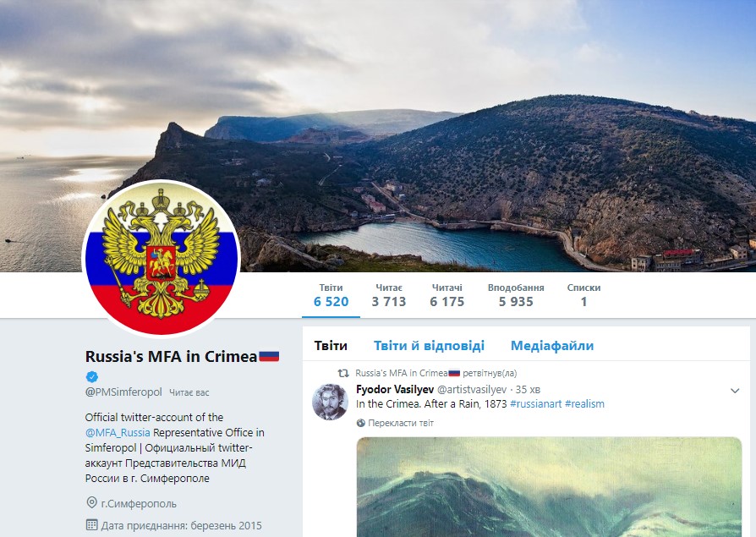Click the @MFA_Russia mention in bio
This screenshot has width=756, height=537.
coord(118,432)
